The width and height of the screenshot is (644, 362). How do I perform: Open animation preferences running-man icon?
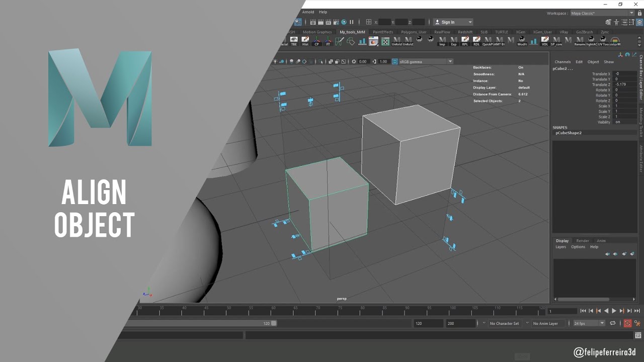637,323
